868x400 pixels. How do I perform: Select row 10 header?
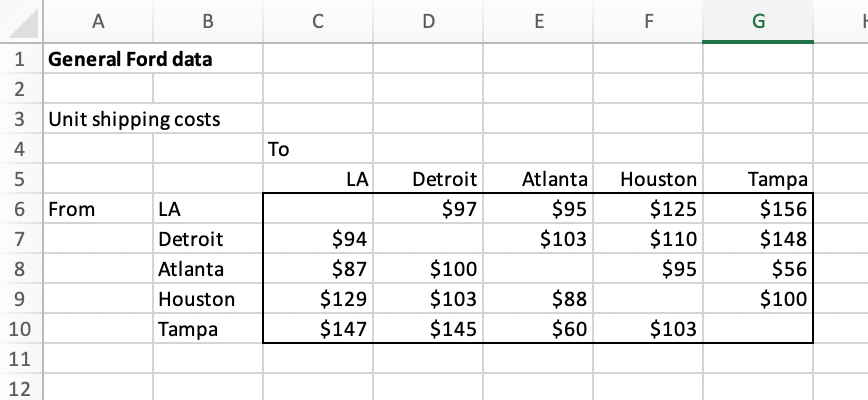tap(20, 329)
